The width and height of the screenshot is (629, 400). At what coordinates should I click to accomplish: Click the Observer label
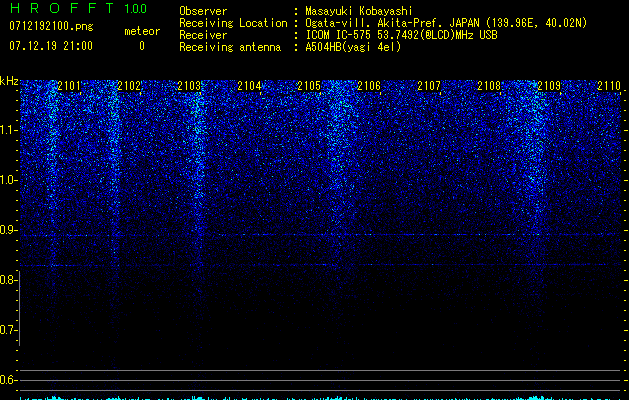203,11
